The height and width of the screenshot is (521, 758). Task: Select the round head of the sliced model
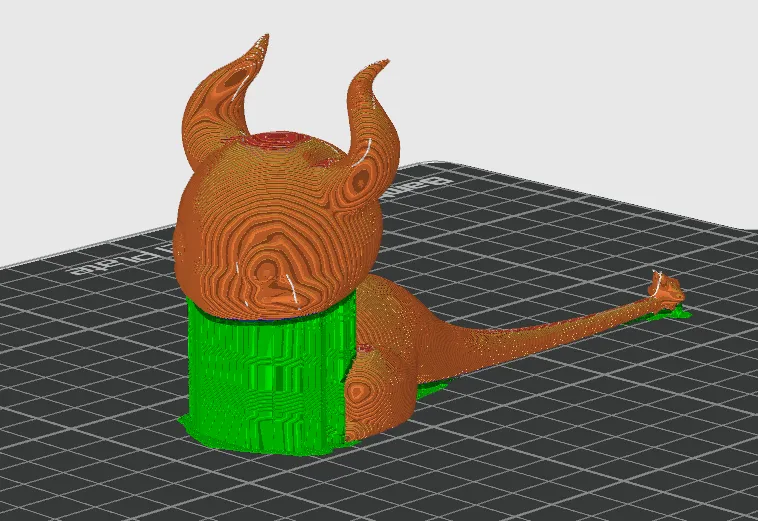click(278, 227)
